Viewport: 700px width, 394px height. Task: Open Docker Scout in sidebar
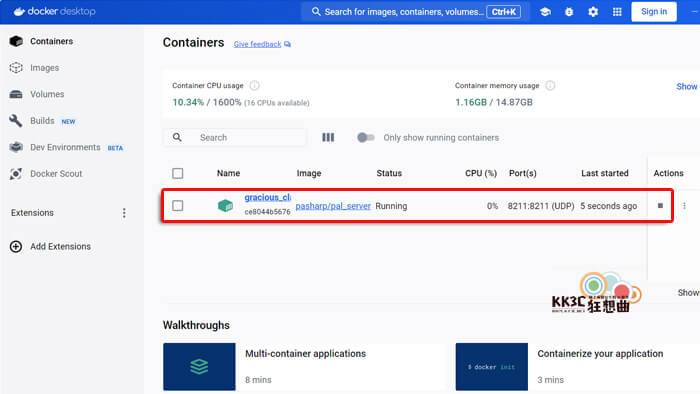(x=56, y=174)
